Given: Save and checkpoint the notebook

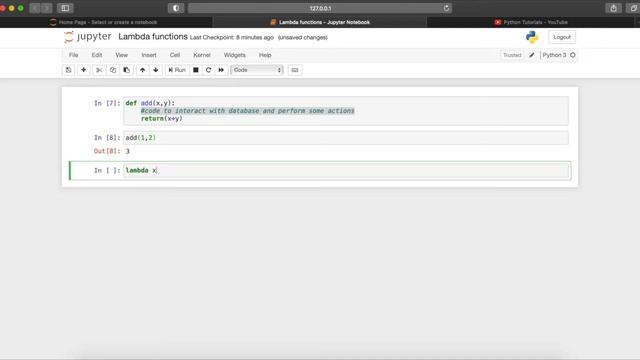Looking at the screenshot, I should click(x=69, y=70).
